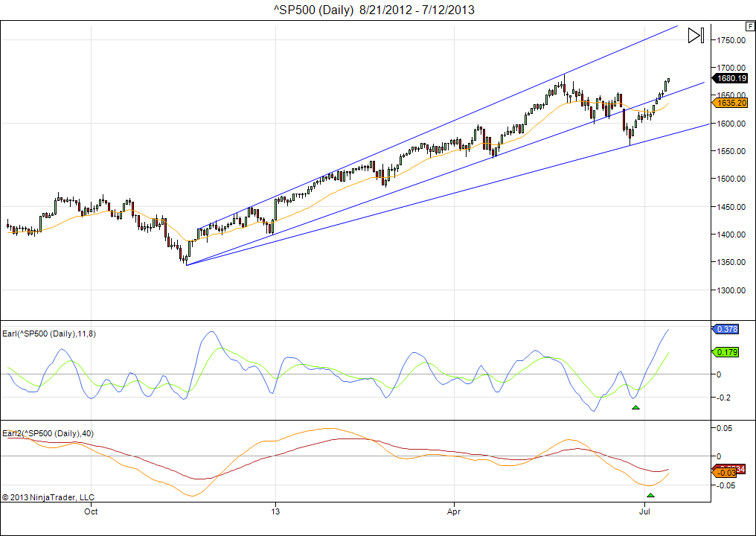Click the orange -0.03 Earl2 value marker

(724, 473)
